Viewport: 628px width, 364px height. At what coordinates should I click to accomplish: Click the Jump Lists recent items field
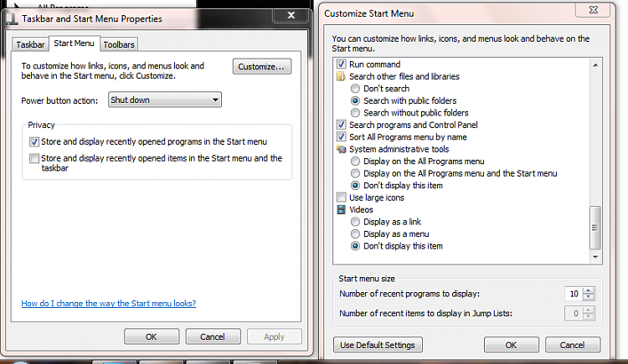(574, 313)
